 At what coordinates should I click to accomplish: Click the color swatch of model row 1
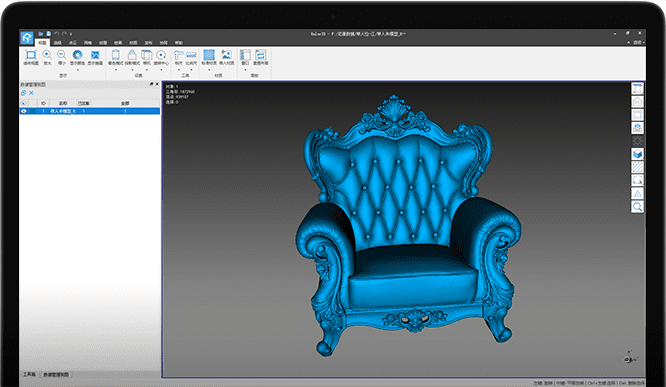click(x=32, y=111)
